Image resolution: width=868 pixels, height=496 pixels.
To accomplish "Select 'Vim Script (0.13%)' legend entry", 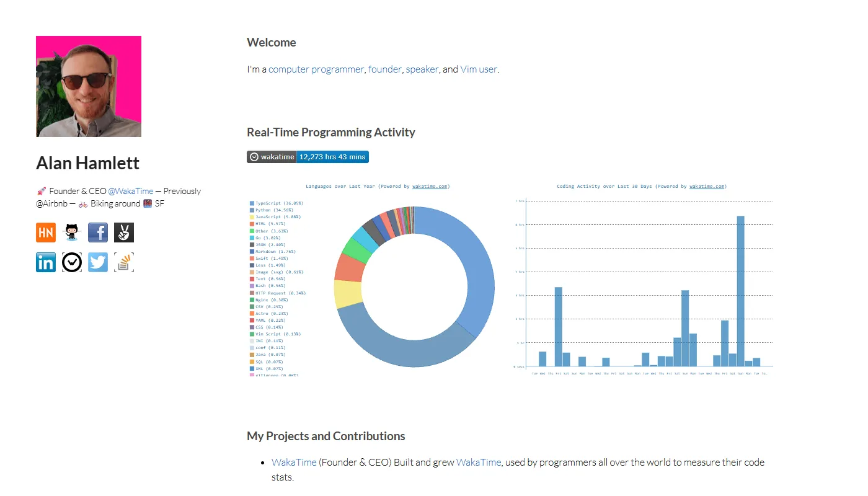I will (x=275, y=334).
